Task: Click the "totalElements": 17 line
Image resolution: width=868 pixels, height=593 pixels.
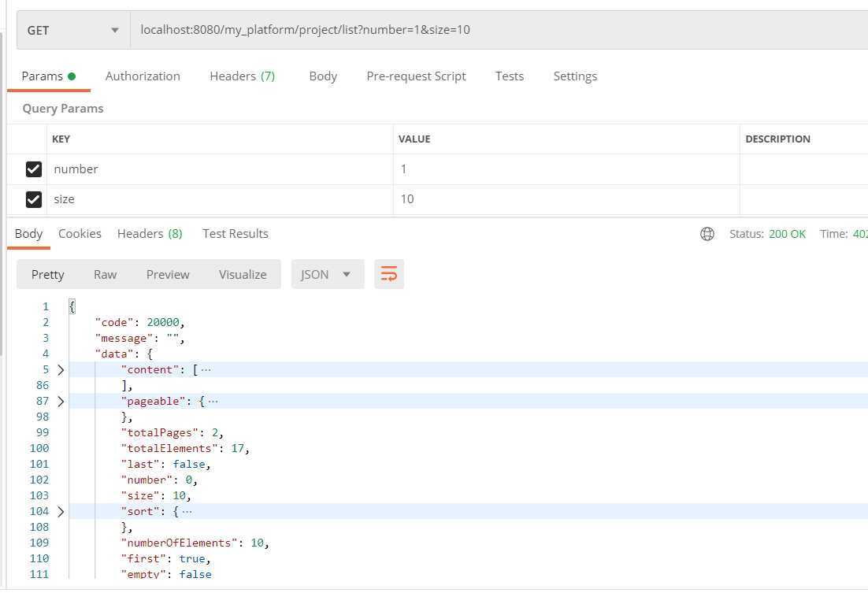Action: pos(185,448)
